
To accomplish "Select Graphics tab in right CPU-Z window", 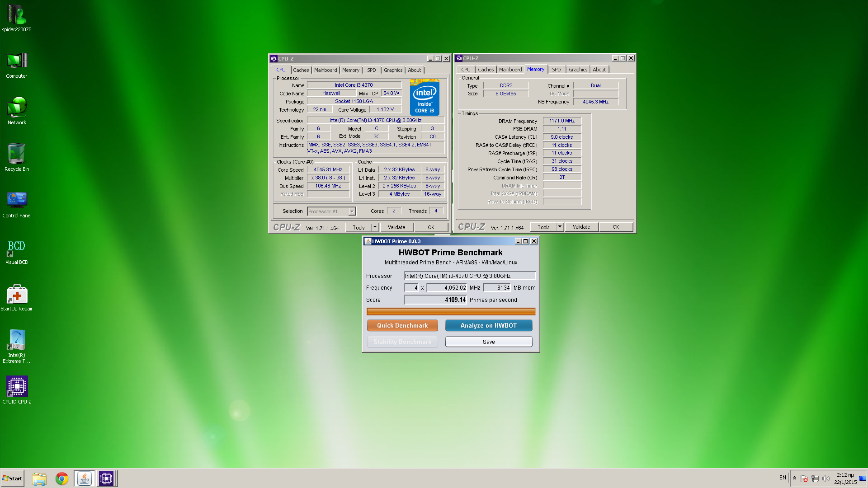I will click(578, 70).
